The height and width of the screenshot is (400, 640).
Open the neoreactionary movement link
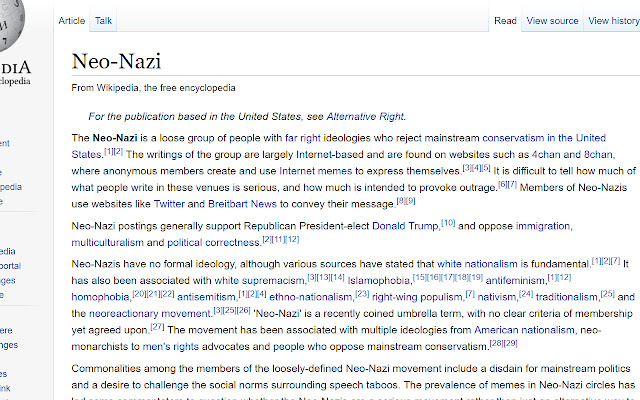tap(150, 313)
